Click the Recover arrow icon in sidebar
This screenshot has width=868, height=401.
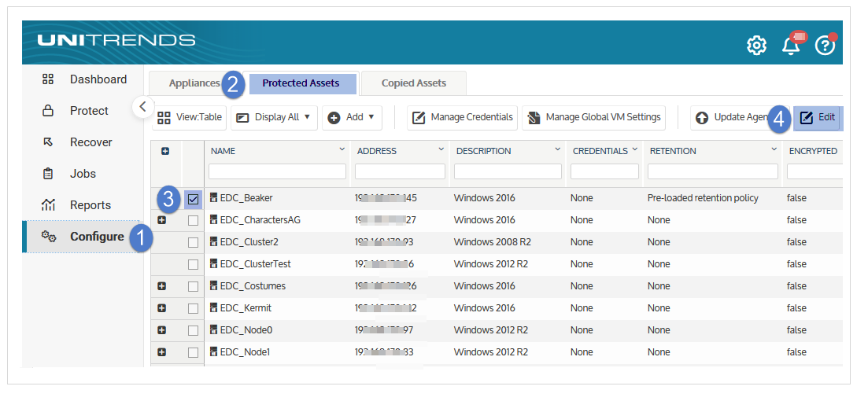click(48, 142)
